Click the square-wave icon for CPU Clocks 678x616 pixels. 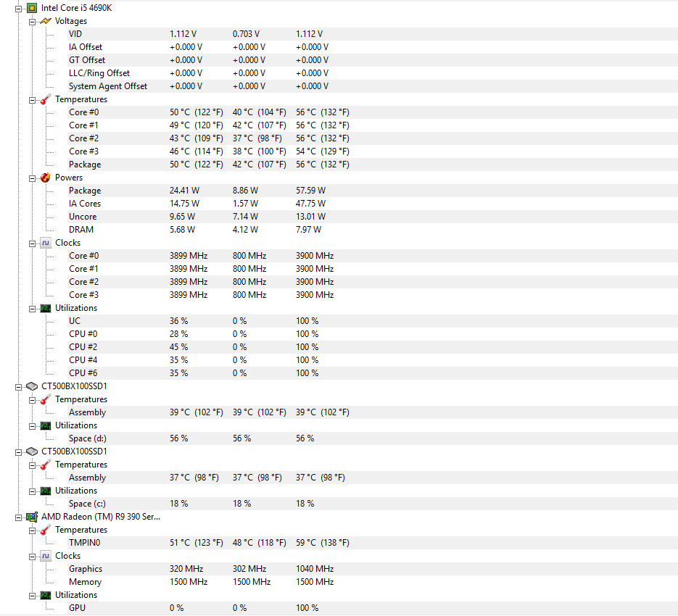[46, 243]
